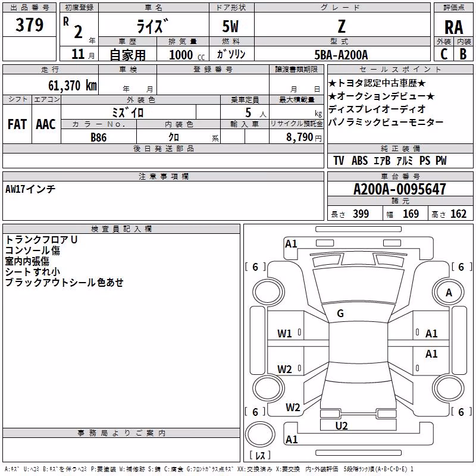Click registration year R 2
The image size is (476, 476).
coord(73,28)
